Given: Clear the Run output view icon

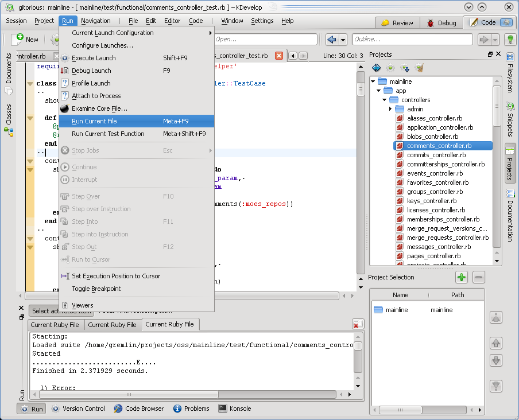Looking at the screenshot, I should coord(358,324).
